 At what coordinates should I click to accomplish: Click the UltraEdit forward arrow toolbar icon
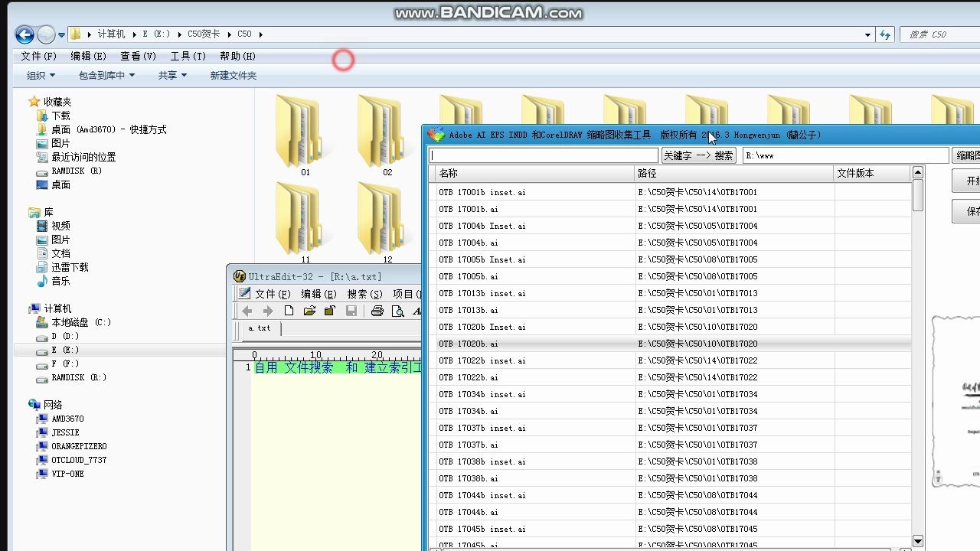[x=267, y=311]
